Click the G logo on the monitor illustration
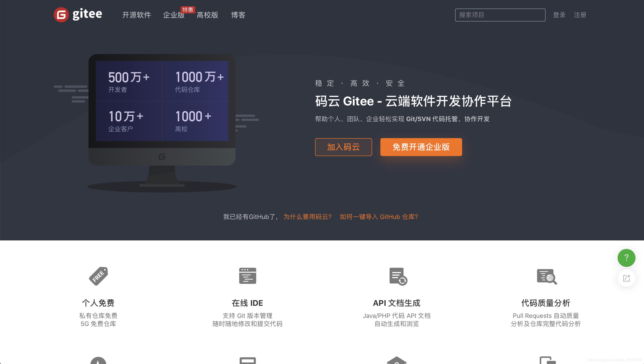The image size is (644, 364). click(x=162, y=157)
